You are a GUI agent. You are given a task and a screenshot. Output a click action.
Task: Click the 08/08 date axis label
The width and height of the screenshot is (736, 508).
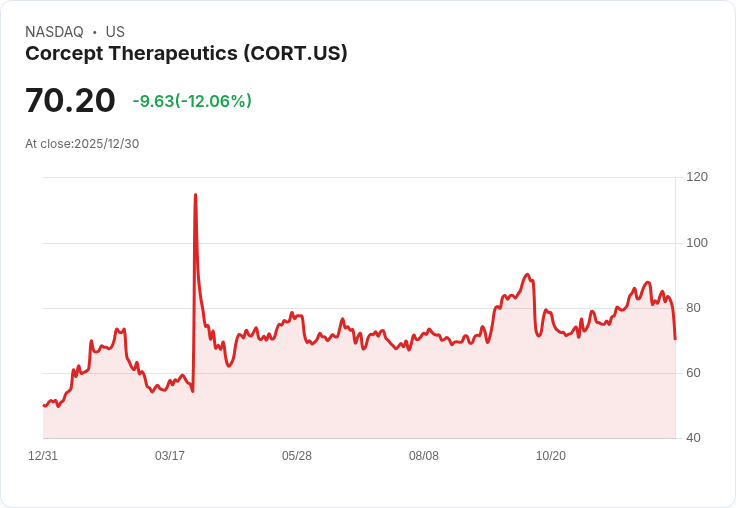pyautogui.click(x=424, y=456)
